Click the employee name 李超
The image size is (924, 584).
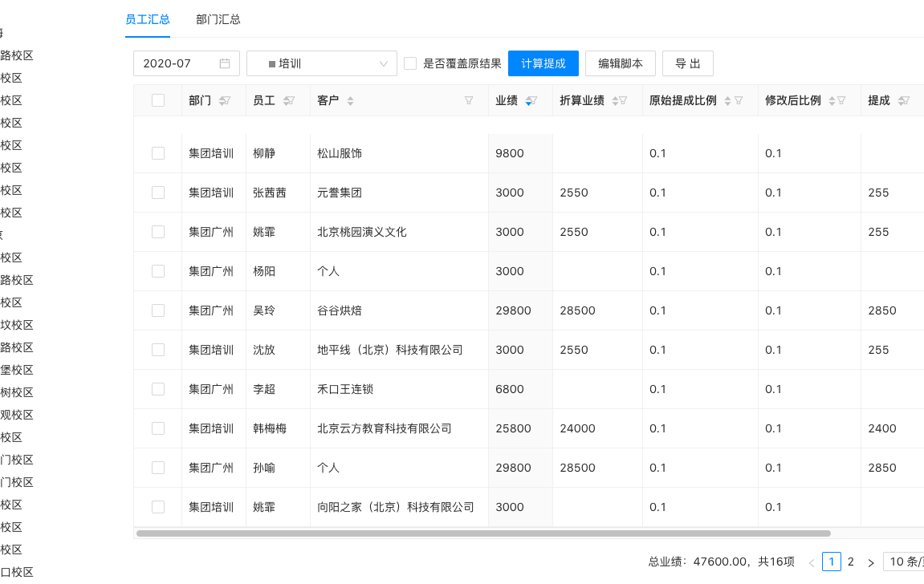click(264, 389)
